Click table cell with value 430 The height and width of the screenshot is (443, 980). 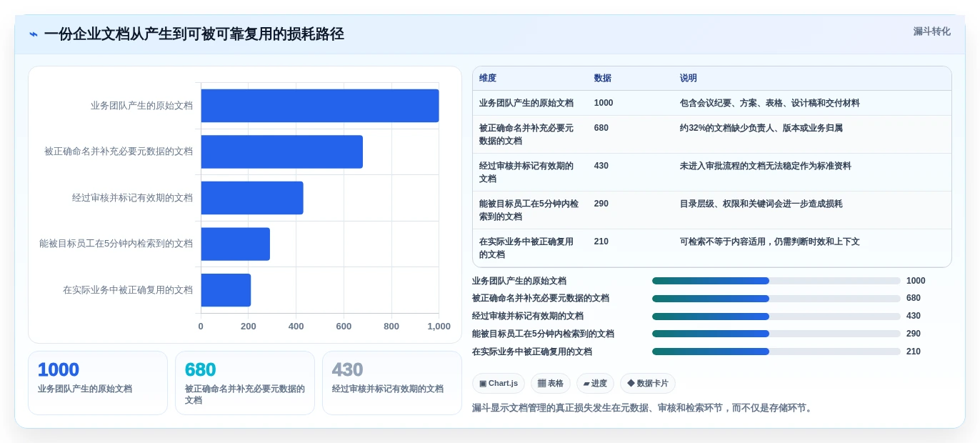tap(601, 166)
